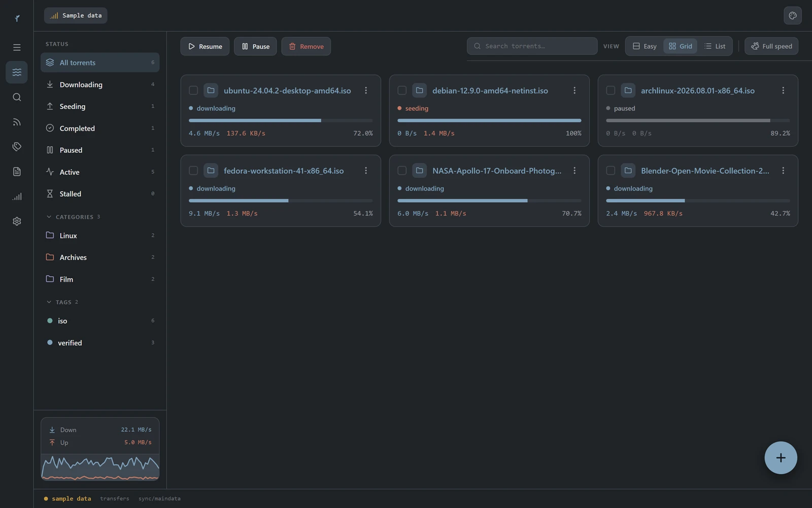Select the fedora-workstation-41 torrent checkbox
Screen dimensions: 812x508
pyautogui.click(x=193, y=171)
